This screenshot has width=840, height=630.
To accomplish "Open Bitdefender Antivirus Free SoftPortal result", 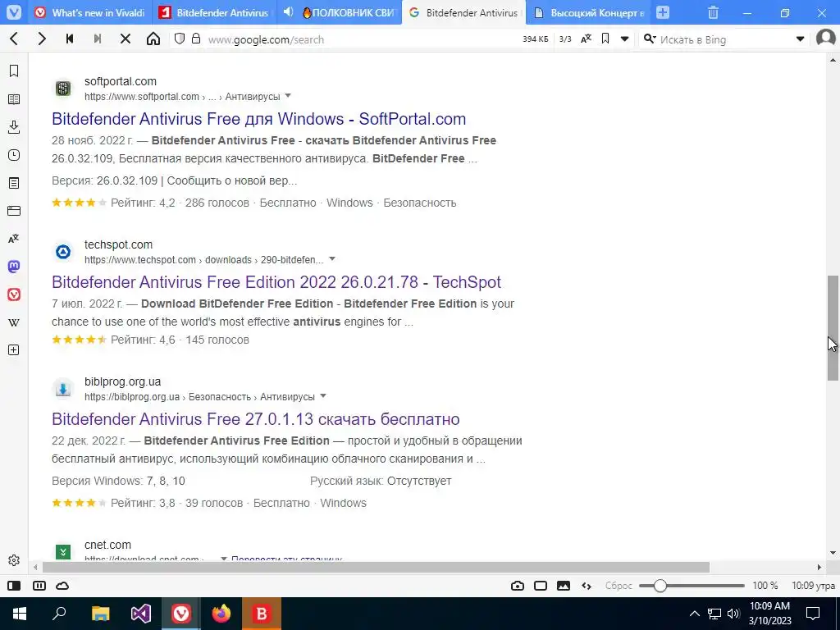I will (258, 118).
